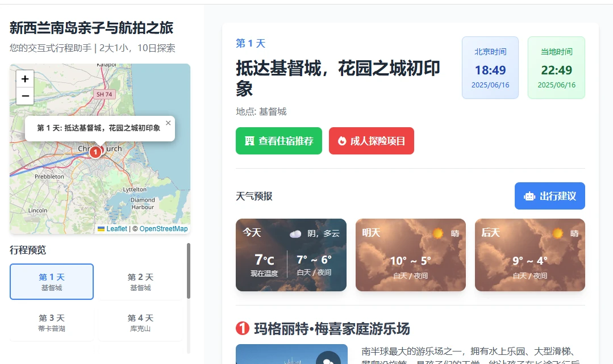Switch to 第 3 天 蒂卡普湖
Image resolution: width=613 pixels, height=364 pixels.
click(52, 323)
